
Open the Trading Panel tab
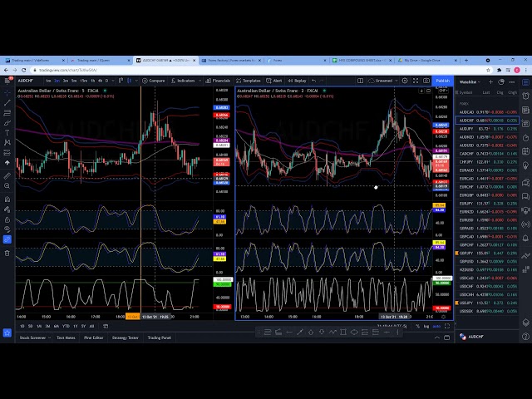[x=160, y=337]
